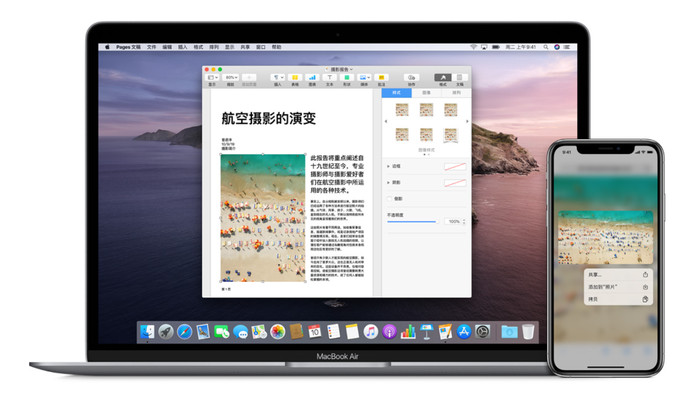Enable the Reflection (倒影) checkbox
The image size is (700, 401).
pos(388,199)
